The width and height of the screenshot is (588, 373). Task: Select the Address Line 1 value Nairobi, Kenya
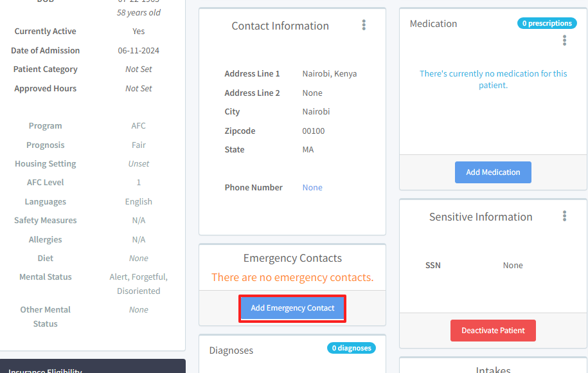[330, 74]
